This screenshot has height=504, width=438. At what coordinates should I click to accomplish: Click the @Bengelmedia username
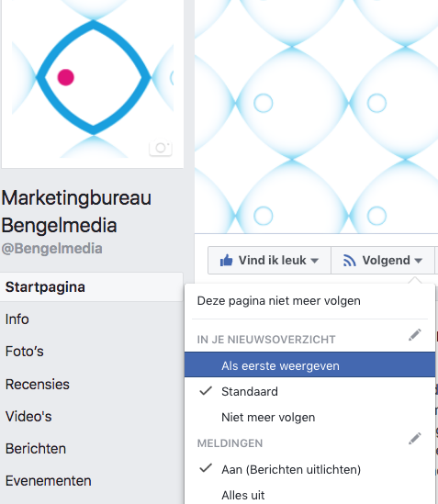tap(51, 249)
